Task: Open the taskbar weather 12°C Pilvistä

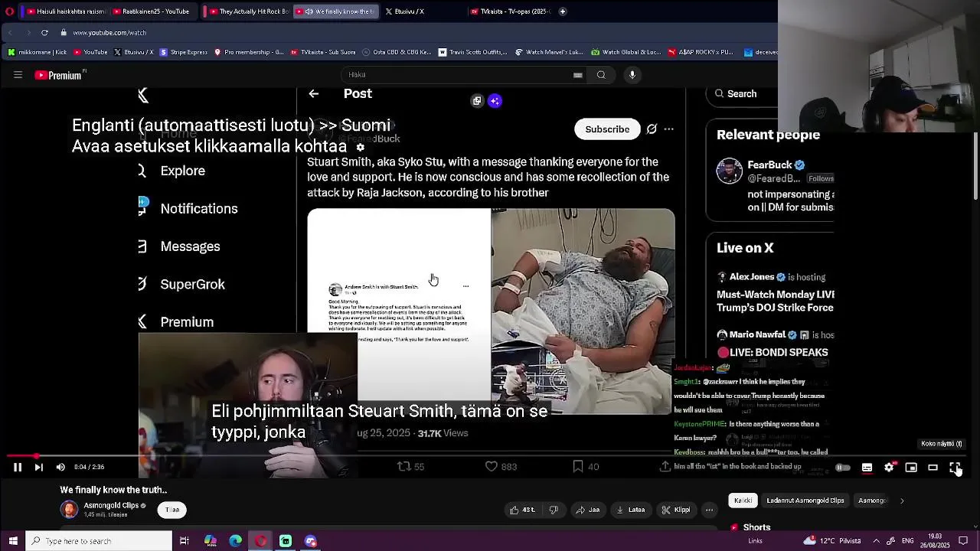Action: click(832, 541)
